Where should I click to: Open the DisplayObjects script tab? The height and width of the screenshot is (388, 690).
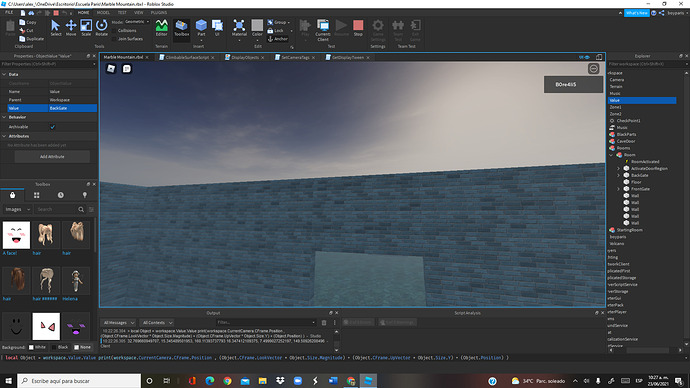pyautogui.click(x=245, y=57)
